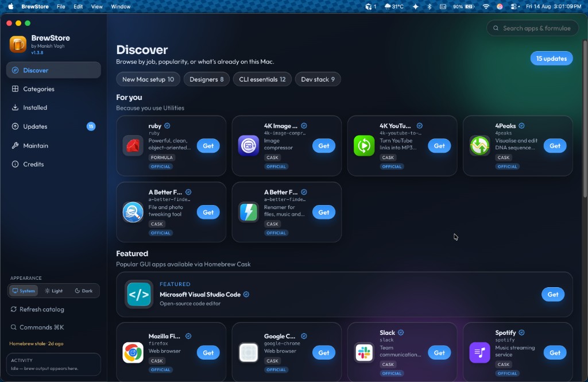The width and height of the screenshot is (588, 382).
Task: Select System appearance mode
Action: point(24,291)
